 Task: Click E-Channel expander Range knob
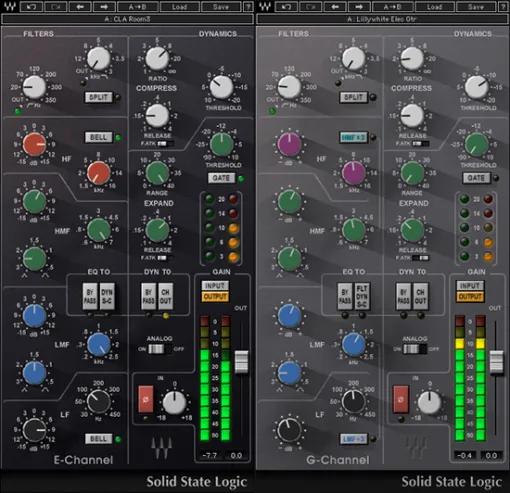(157, 173)
